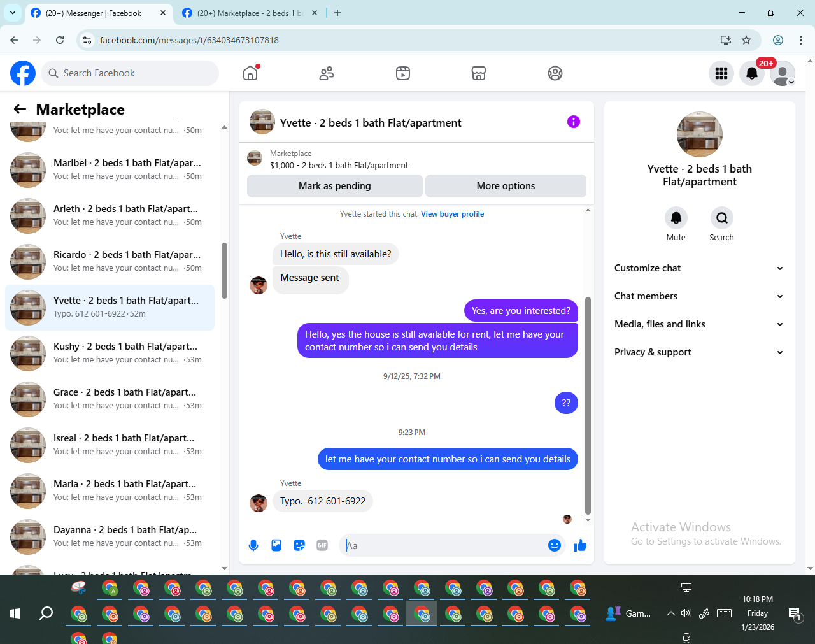This screenshot has height=644, width=815.
Task: Open Isreal's conversation
Action: (x=110, y=445)
